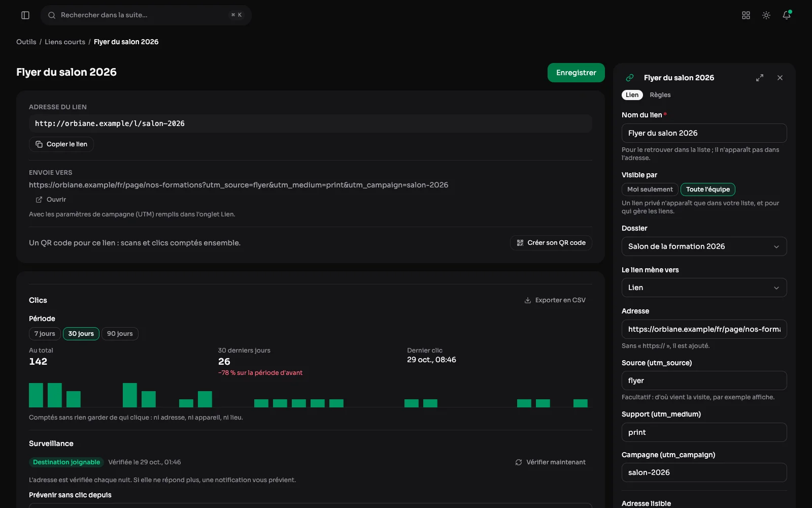Screen dimensions: 812x508
Task: Open the apps grid icon
Action: [746, 15]
